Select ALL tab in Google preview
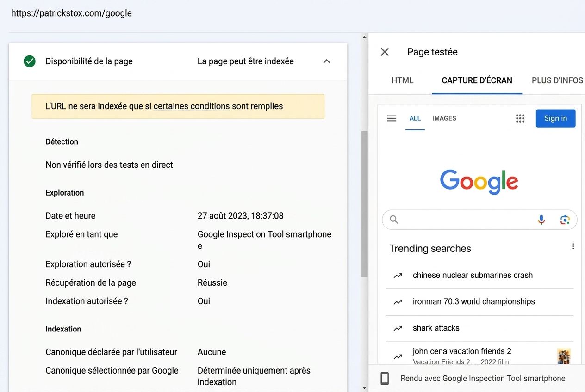The image size is (585, 392). pos(415,118)
